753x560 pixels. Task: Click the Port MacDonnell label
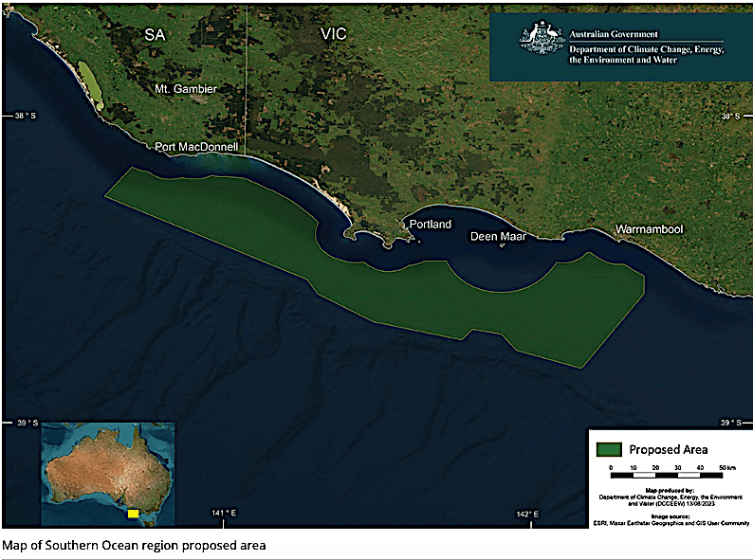click(196, 149)
